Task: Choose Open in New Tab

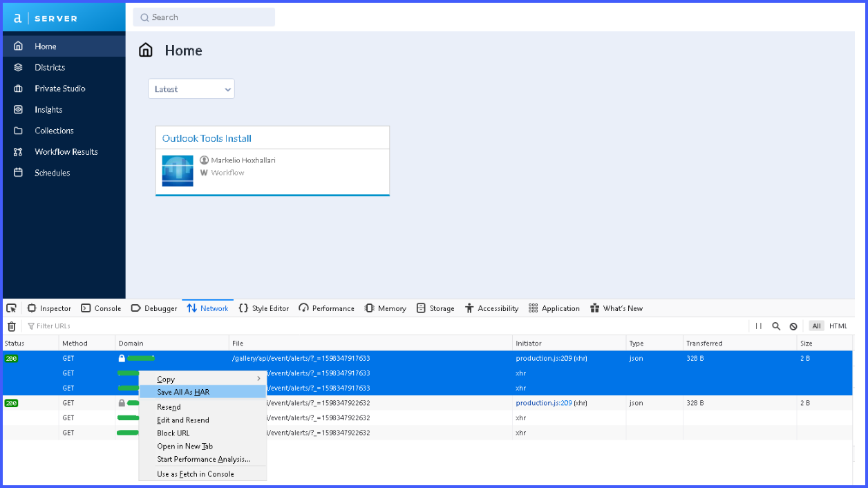Action: [x=202, y=447]
